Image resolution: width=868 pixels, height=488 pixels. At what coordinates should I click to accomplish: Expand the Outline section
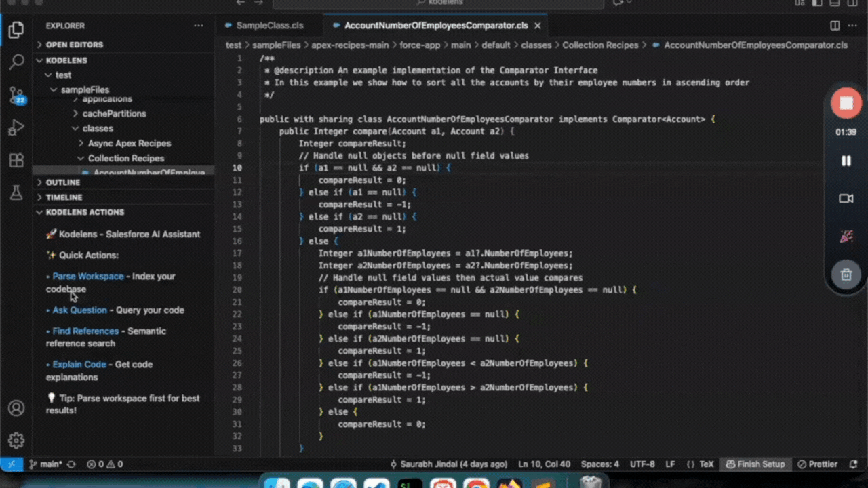tap(62, 182)
